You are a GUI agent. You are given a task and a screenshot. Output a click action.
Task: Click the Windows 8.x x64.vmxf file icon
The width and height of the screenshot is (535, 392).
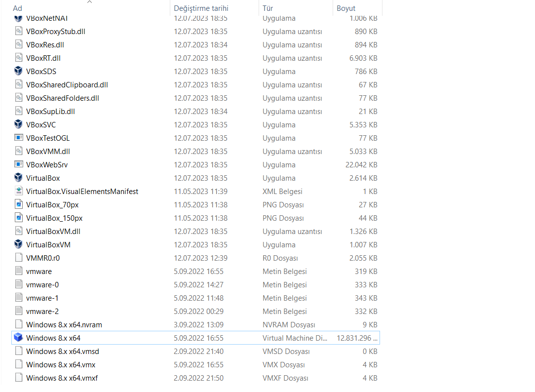[19, 377]
